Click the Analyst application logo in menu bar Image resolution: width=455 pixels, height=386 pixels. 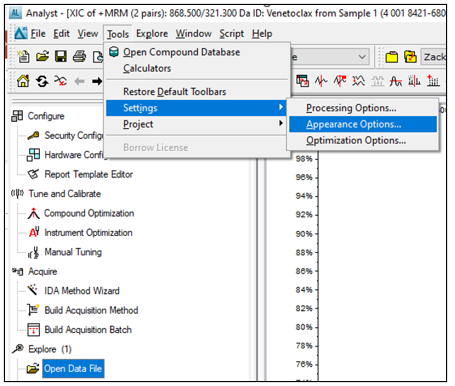coord(21,33)
